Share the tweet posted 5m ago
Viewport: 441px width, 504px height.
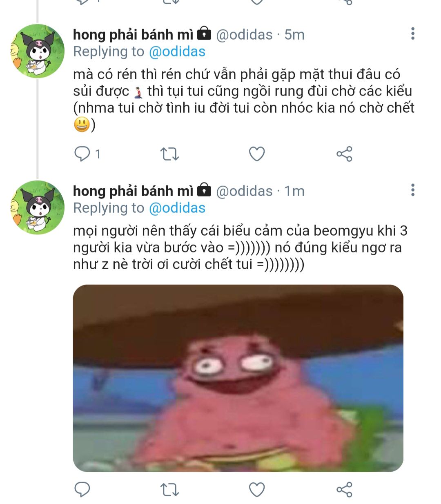(344, 154)
